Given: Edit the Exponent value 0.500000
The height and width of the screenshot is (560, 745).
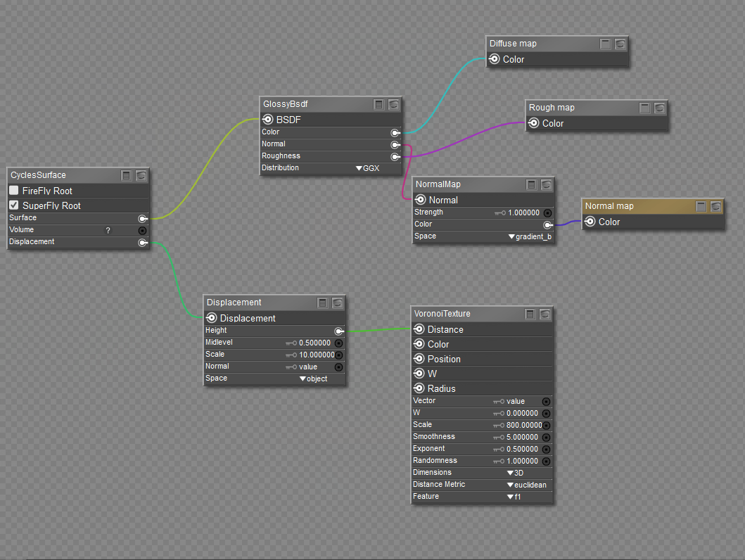Looking at the screenshot, I should pyautogui.click(x=522, y=449).
